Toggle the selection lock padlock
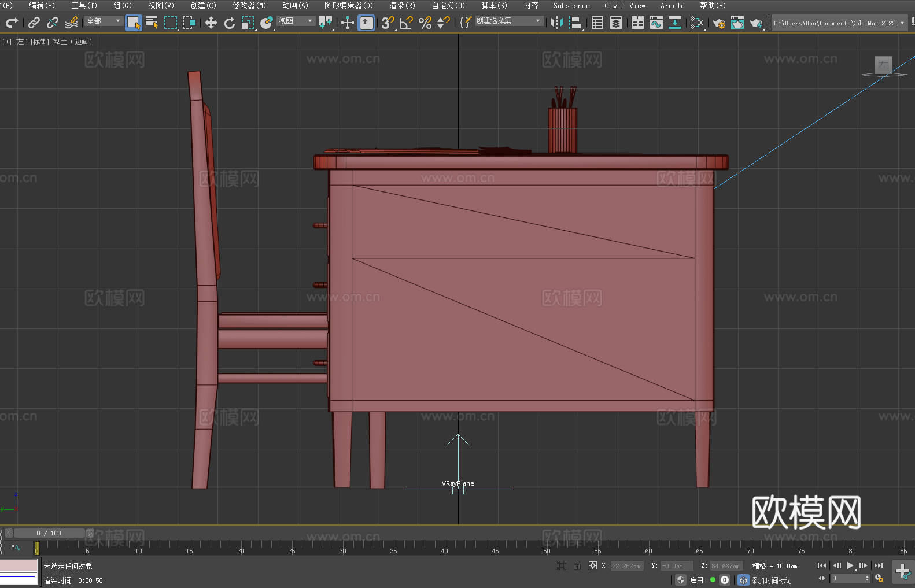The height and width of the screenshot is (588, 915). click(x=577, y=565)
